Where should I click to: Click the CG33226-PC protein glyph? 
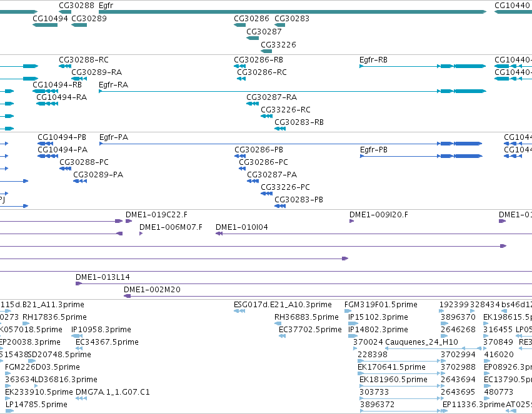267,194
